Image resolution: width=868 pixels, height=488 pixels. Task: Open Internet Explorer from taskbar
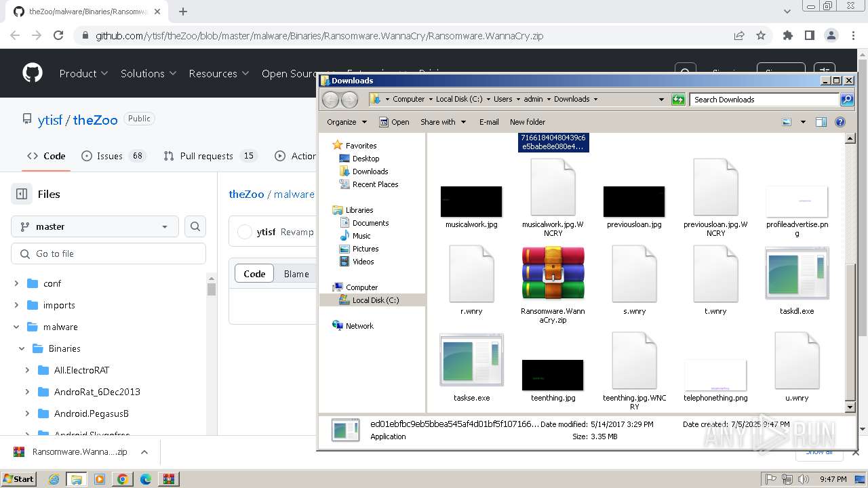pos(54,479)
